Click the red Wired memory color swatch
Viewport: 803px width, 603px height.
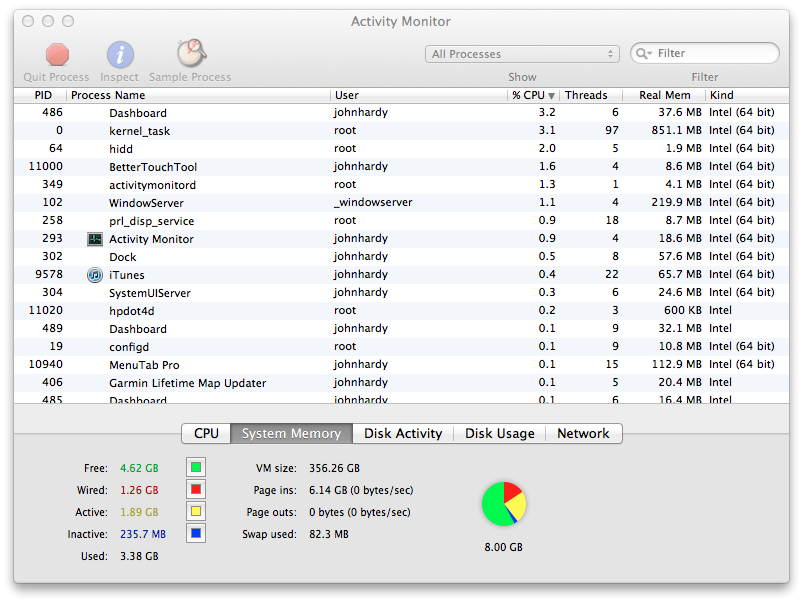[196, 489]
